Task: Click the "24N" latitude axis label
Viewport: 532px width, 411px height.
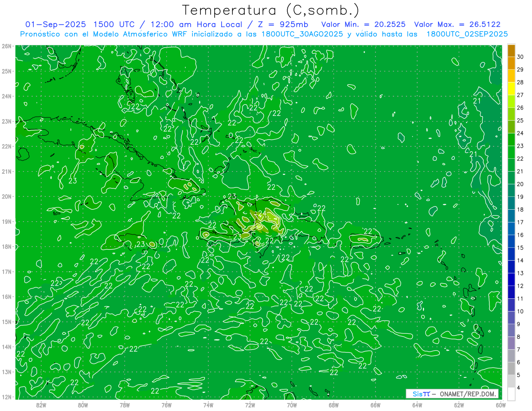Action: [x=6, y=96]
